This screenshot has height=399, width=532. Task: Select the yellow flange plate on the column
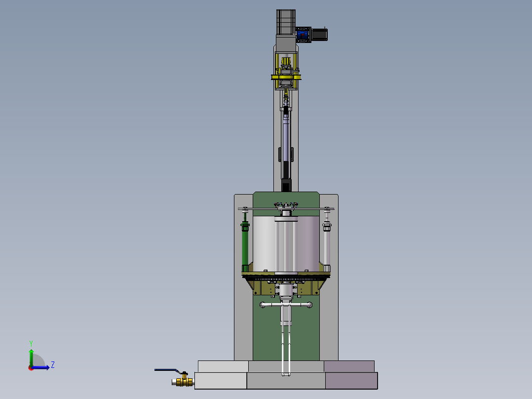[x=286, y=78]
